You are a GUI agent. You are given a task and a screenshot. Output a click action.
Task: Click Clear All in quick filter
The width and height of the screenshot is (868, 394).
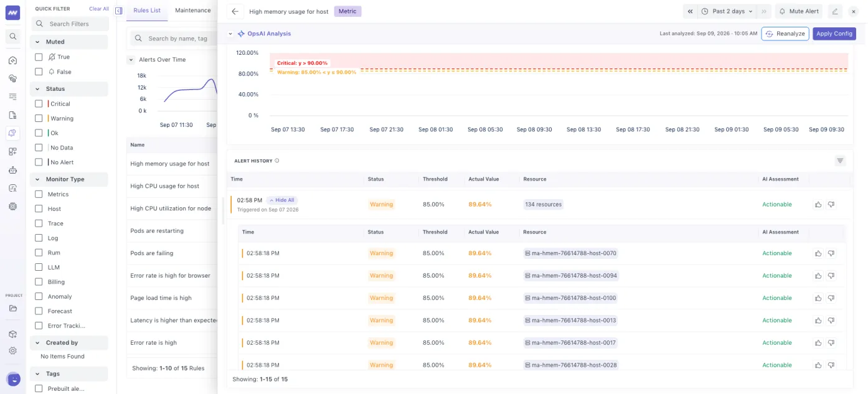tap(99, 9)
